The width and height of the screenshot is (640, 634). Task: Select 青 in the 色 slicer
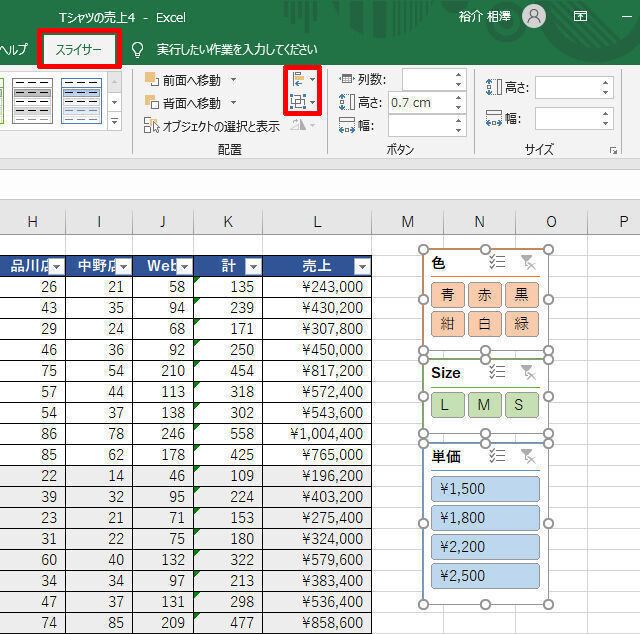pyautogui.click(x=448, y=295)
